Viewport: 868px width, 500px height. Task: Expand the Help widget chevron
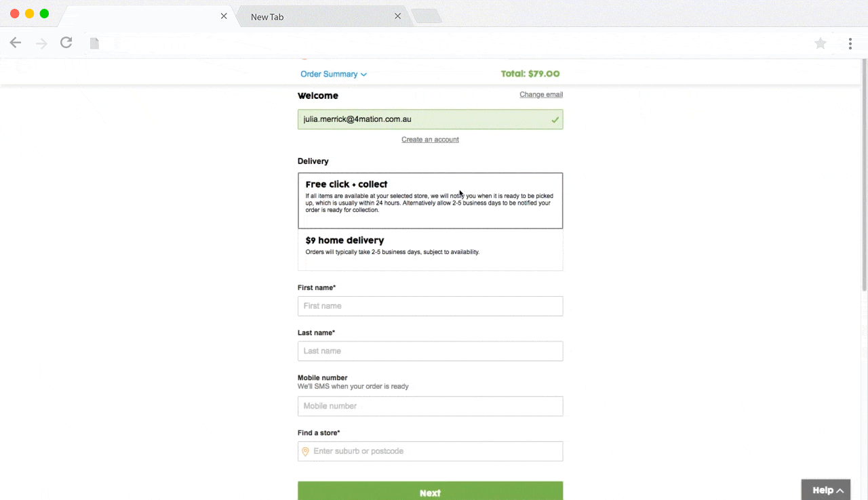pyautogui.click(x=840, y=491)
